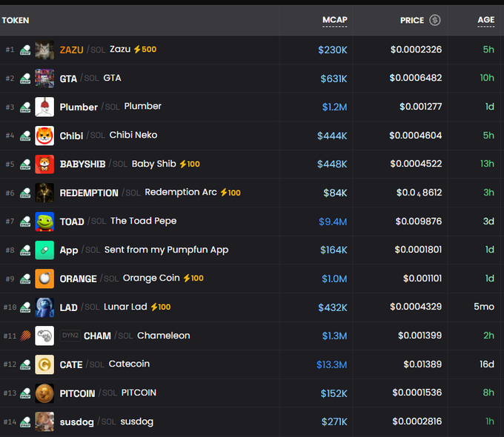504x437 pixels.
Task: Click the Chameleon token icon
Action: [x=44, y=336]
